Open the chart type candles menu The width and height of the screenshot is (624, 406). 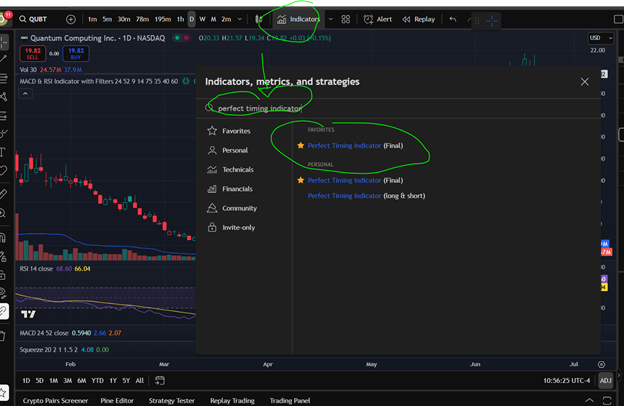click(259, 19)
